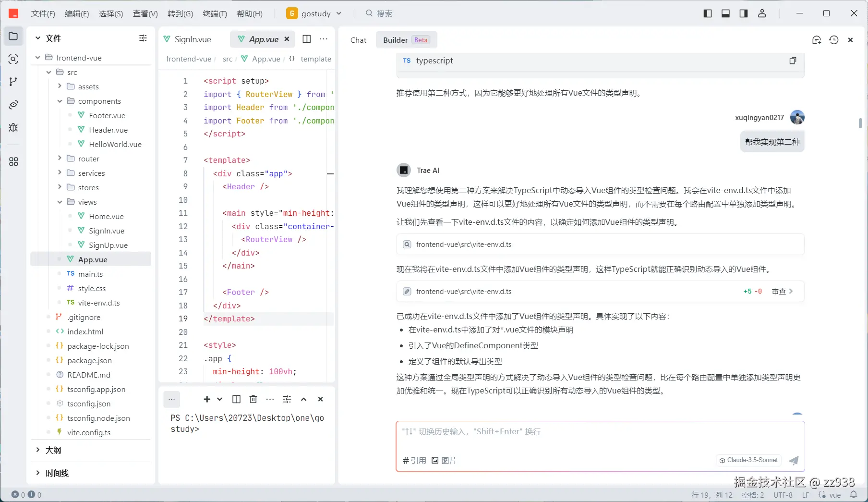Open the 文件(F) menu
Viewport: 868px width, 502px height.
(43, 13)
